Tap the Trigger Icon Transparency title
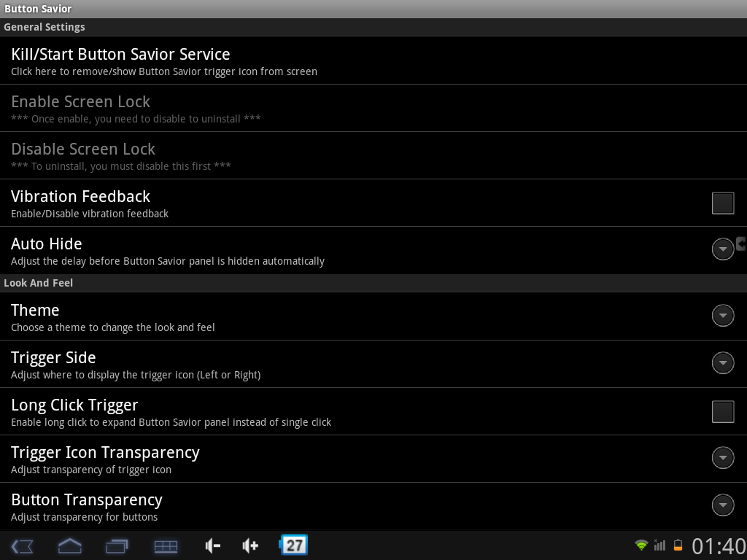 pos(105,453)
